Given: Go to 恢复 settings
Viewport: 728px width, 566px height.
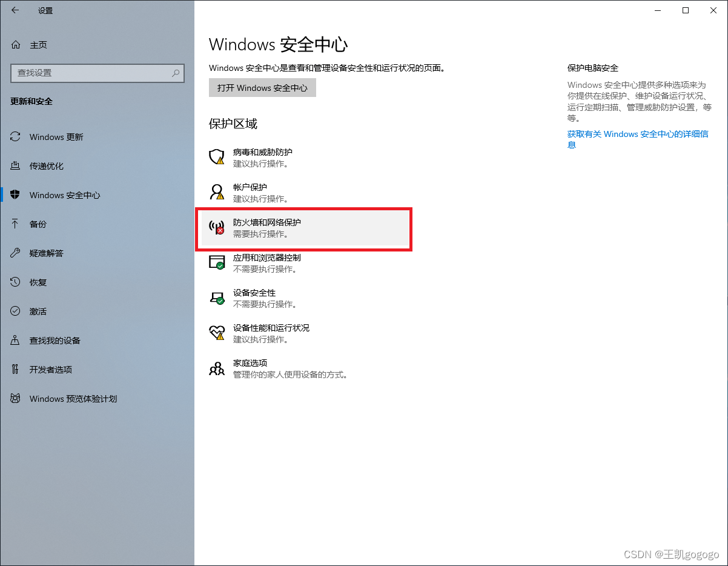Looking at the screenshot, I should 97,282.
